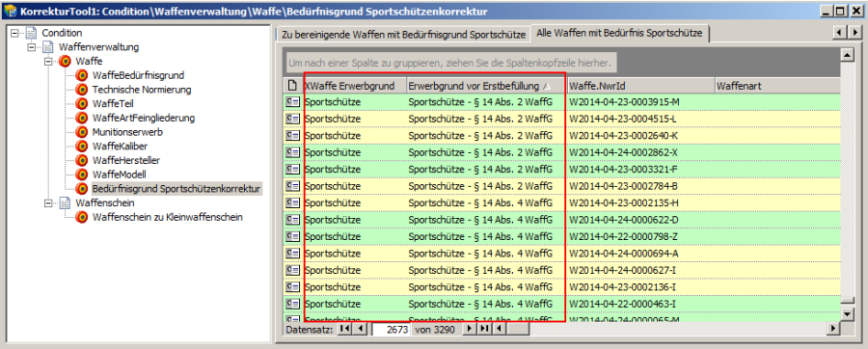
Task: Click the target icon beside Technische Normierung
Action: point(82,90)
